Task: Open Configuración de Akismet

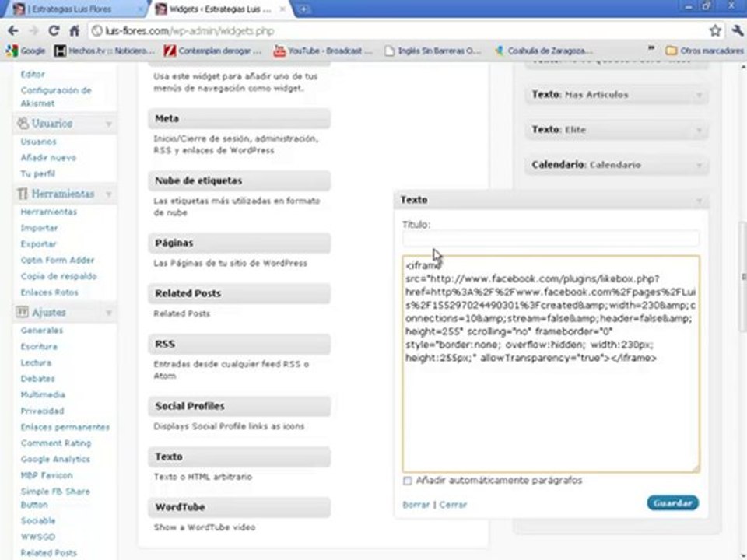Action: [56, 96]
